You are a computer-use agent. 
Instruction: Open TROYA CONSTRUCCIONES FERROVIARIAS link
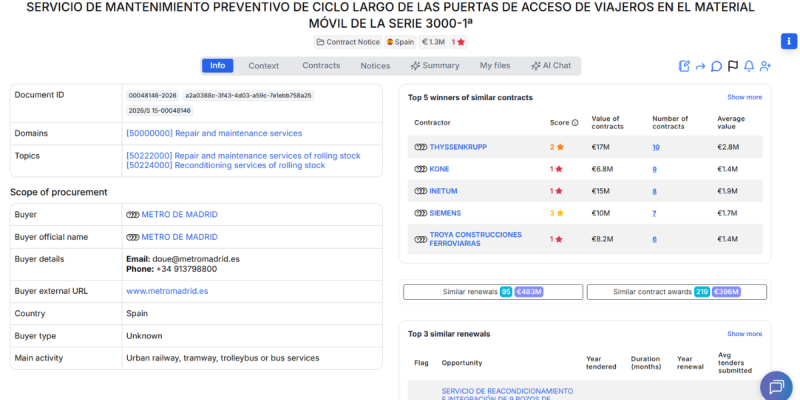point(476,239)
